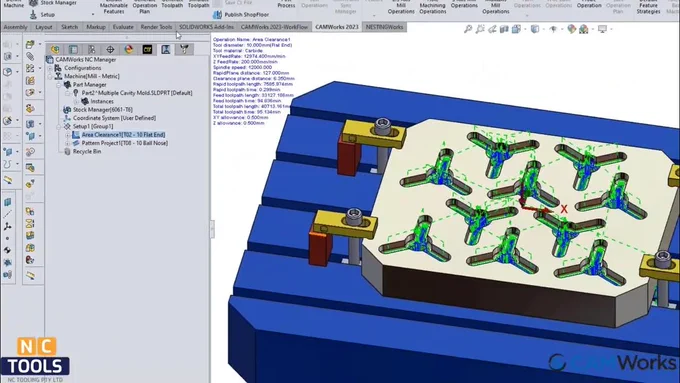Click the View Settings monitor icon
680x383 pixels.
click(602, 29)
